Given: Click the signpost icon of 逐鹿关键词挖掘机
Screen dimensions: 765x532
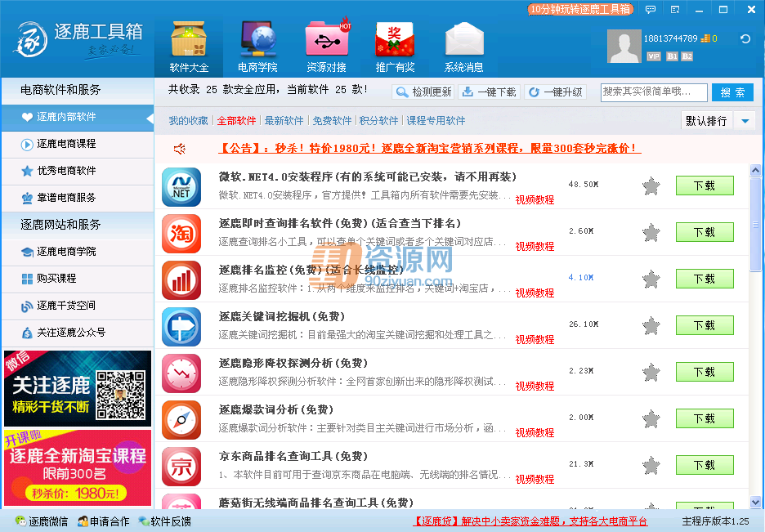Looking at the screenshot, I should (181, 327).
